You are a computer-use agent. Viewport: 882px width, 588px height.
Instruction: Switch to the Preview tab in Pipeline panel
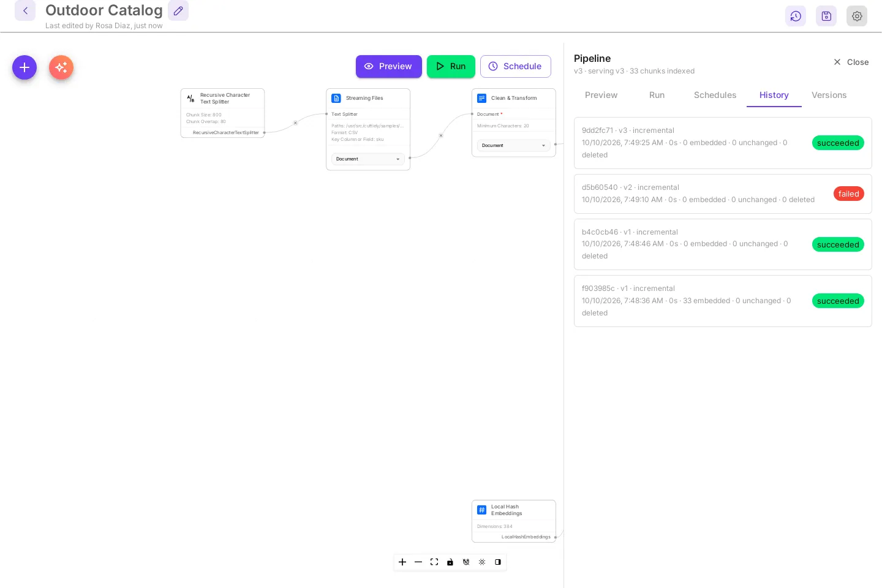[x=601, y=95]
